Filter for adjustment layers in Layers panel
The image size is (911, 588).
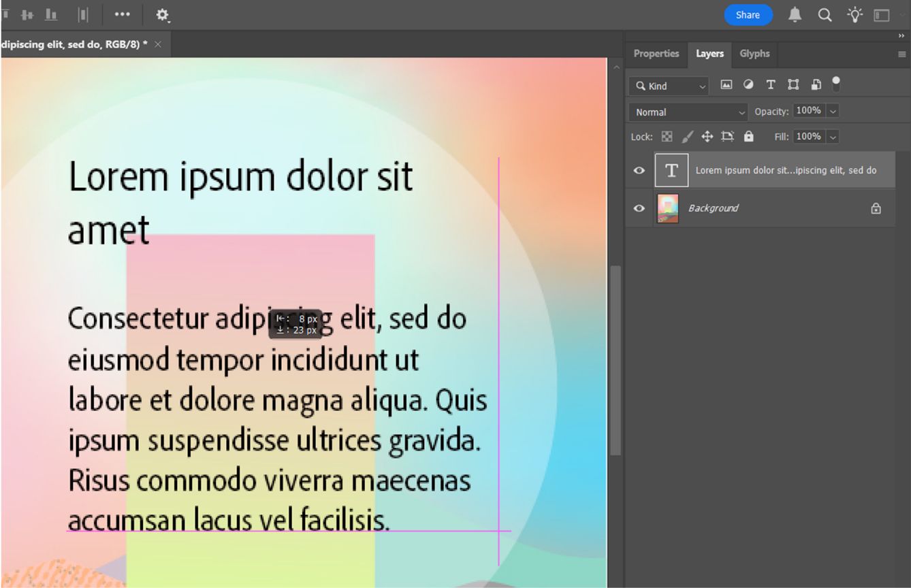pyautogui.click(x=748, y=84)
